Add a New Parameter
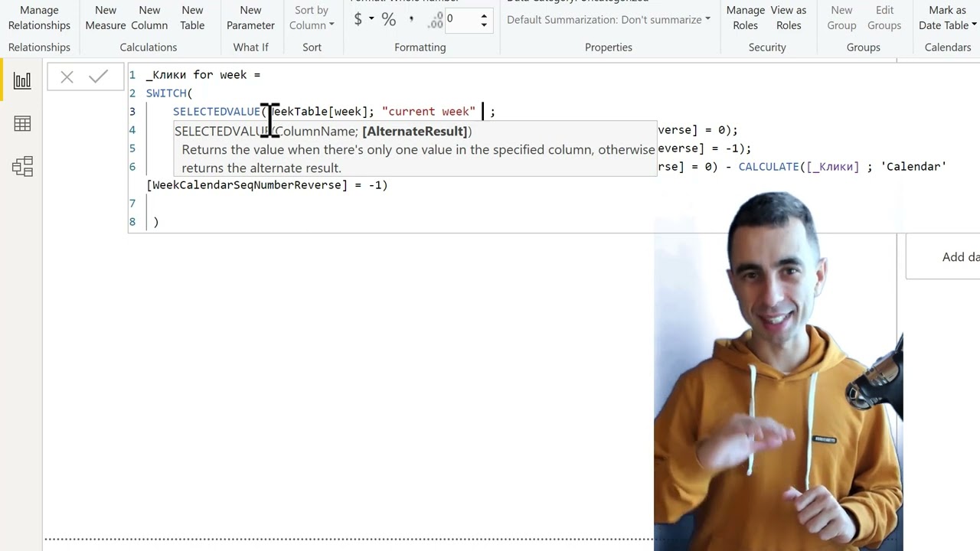This screenshot has height=551, width=980. (x=250, y=18)
